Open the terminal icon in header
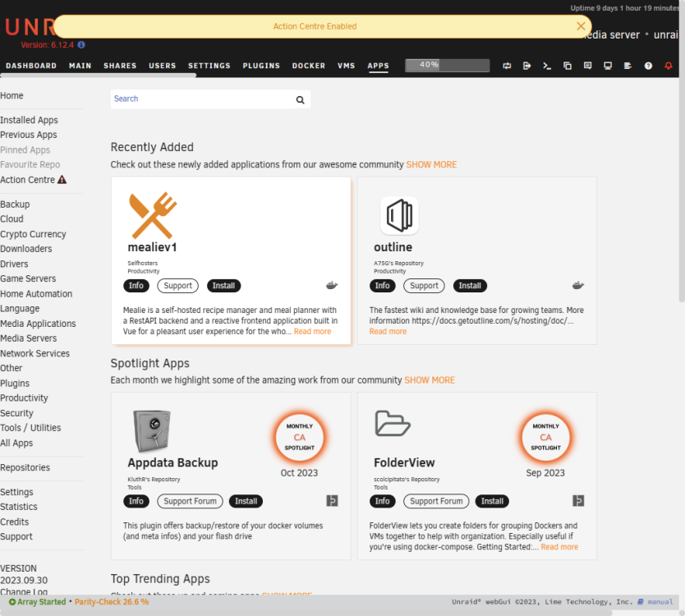685x616 pixels. point(547,66)
